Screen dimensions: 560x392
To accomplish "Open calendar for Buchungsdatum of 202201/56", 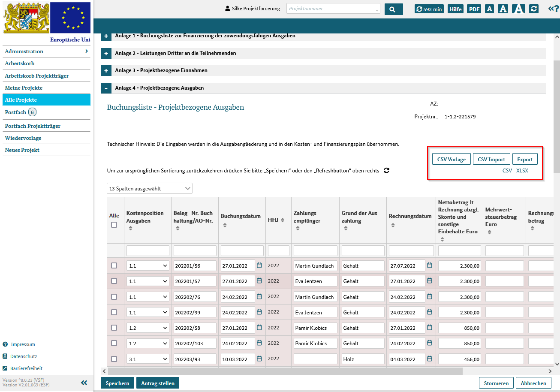I will pyautogui.click(x=259, y=265).
